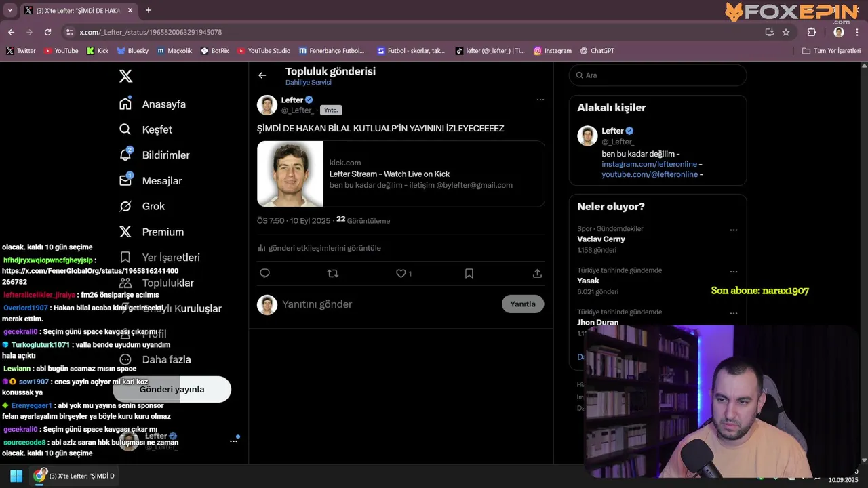
Task: Open the YouTube Studio bookmark
Action: 264,51
